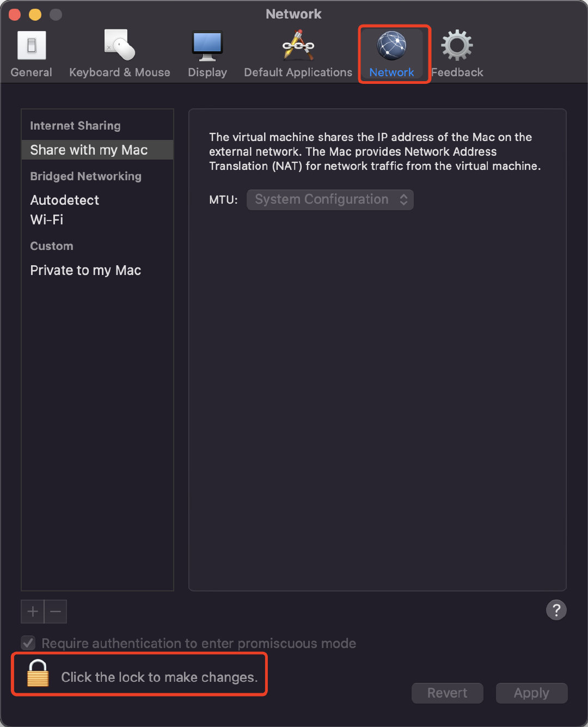The height and width of the screenshot is (727, 588).
Task: Click the Apply button
Action: click(532, 693)
